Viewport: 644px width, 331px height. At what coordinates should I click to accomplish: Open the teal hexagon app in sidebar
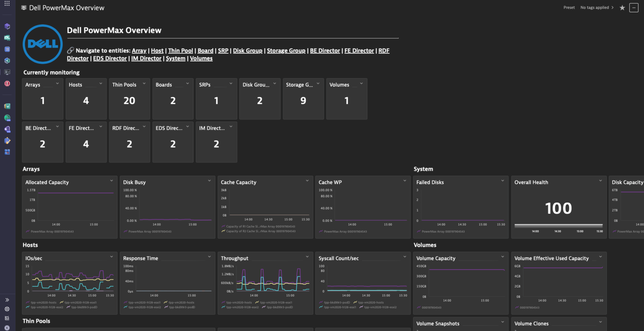point(7,61)
